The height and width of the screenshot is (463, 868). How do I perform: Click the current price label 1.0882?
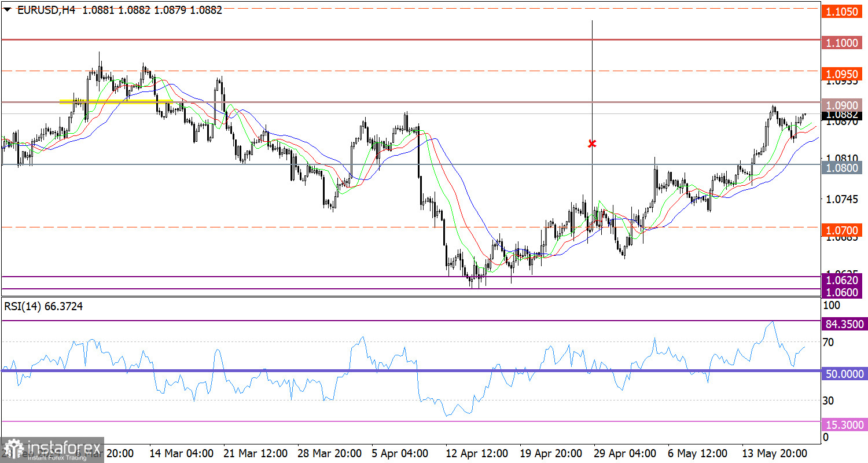coord(843,115)
